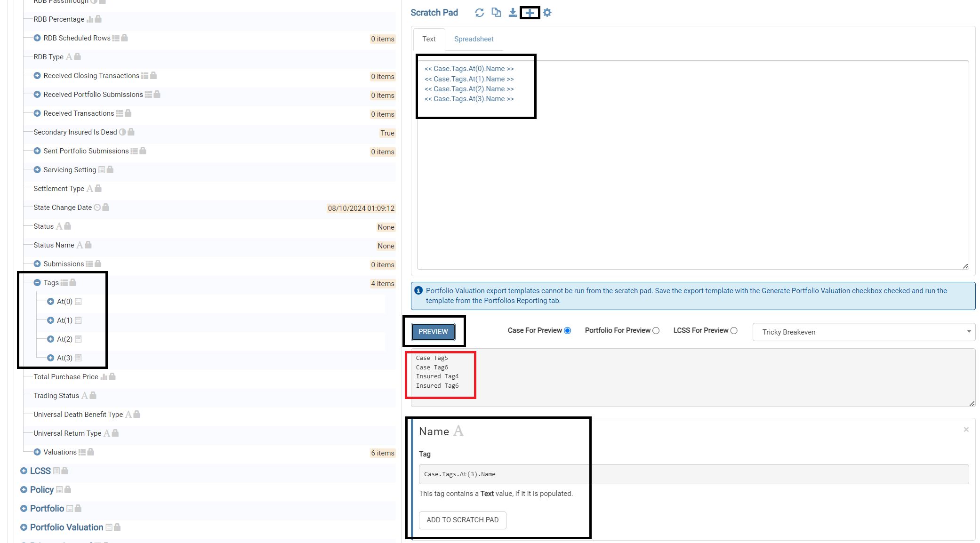Click the scratch pad resize handle
980x543 pixels.
click(x=965, y=266)
